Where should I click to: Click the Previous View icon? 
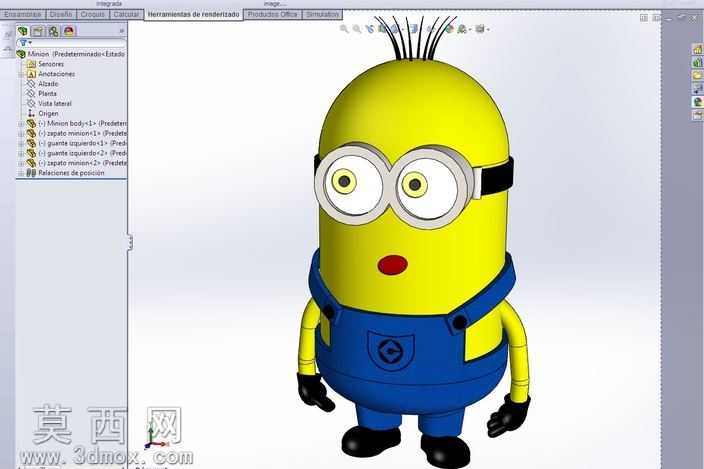click(x=370, y=29)
